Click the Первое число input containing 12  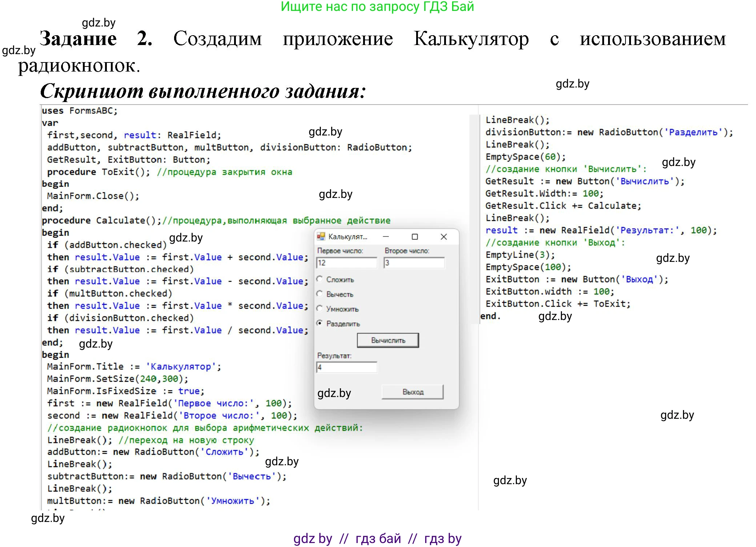(346, 263)
